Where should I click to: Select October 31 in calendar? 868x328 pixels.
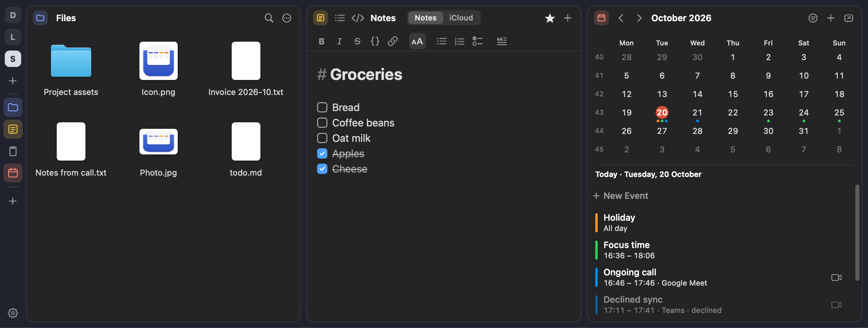[x=804, y=131]
